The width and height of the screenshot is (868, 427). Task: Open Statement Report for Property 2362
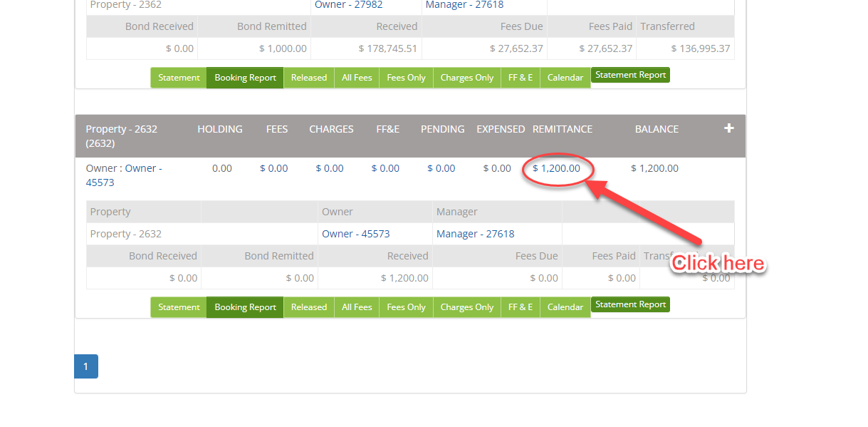pyautogui.click(x=630, y=75)
